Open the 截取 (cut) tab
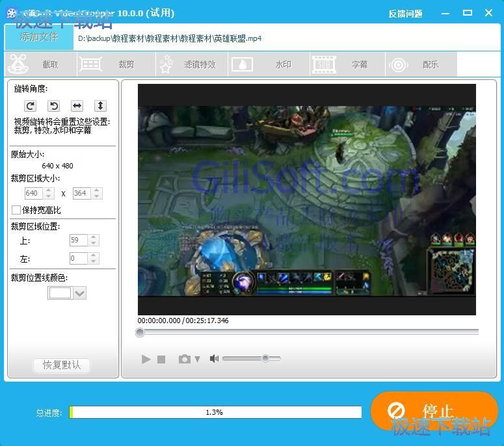The width and height of the screenshot is (504, 446). click(x=41, y=64)
